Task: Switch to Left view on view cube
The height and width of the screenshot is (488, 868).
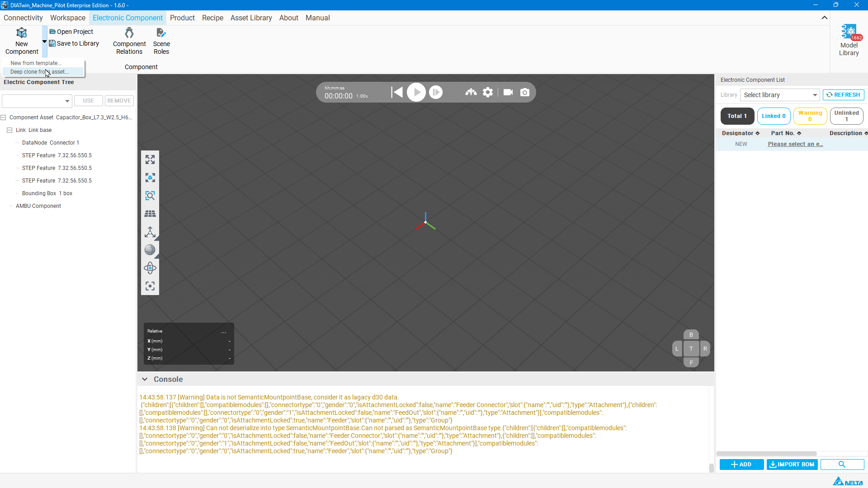Action: pos(677,348)
